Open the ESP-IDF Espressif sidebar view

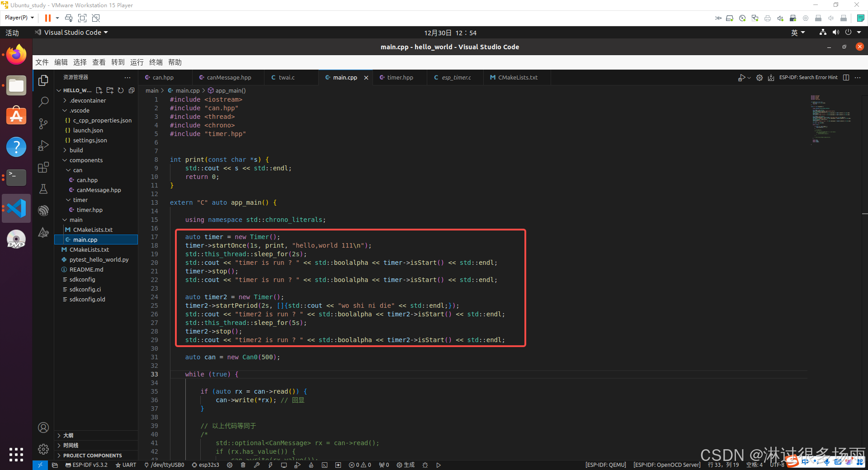[43, 211]
